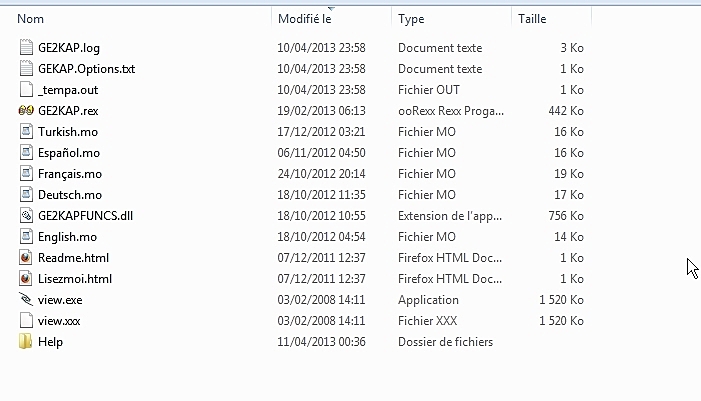Click the GE2KAPFUNCS.dll gear icon

26,215
